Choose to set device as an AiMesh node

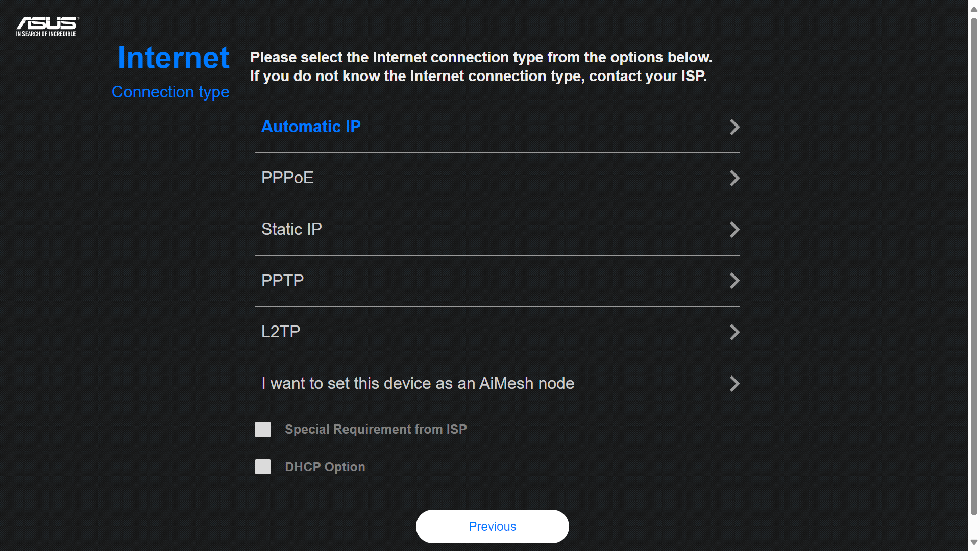[x=418, y=383]
